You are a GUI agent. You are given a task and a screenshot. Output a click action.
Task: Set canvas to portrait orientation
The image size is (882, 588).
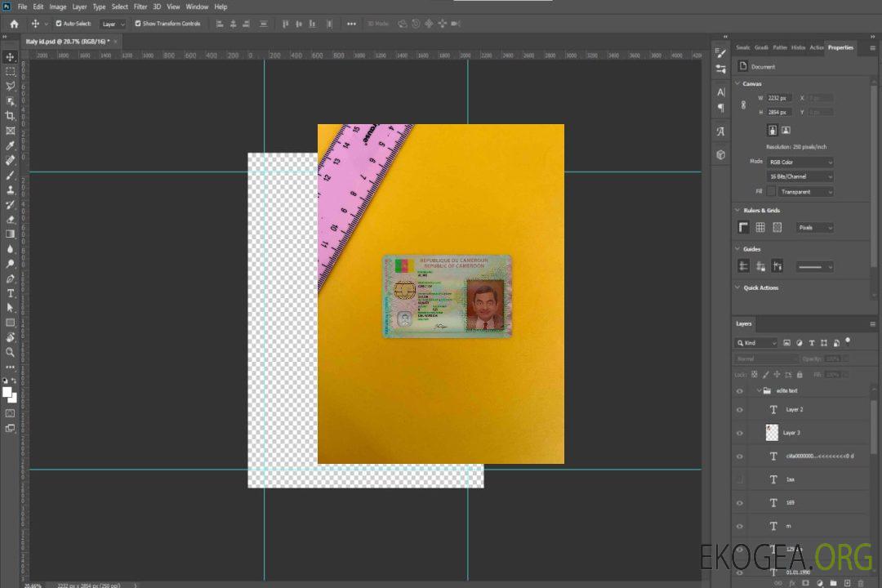click(773, 130)
